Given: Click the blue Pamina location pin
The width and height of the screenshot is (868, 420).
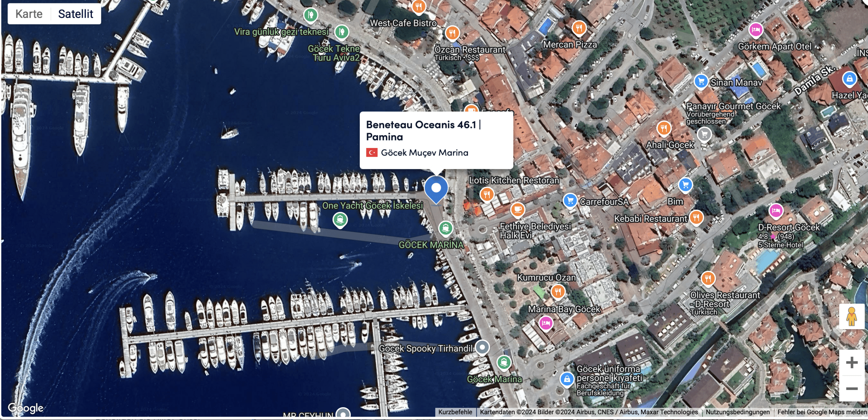Looking at the screenshot, I should pos(436,190).
